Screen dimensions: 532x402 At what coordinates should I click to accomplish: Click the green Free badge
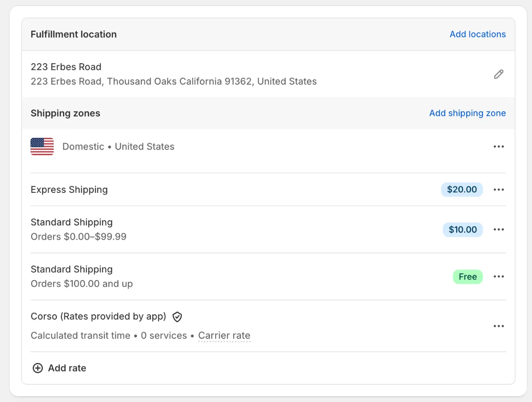(x=468, y=277)
